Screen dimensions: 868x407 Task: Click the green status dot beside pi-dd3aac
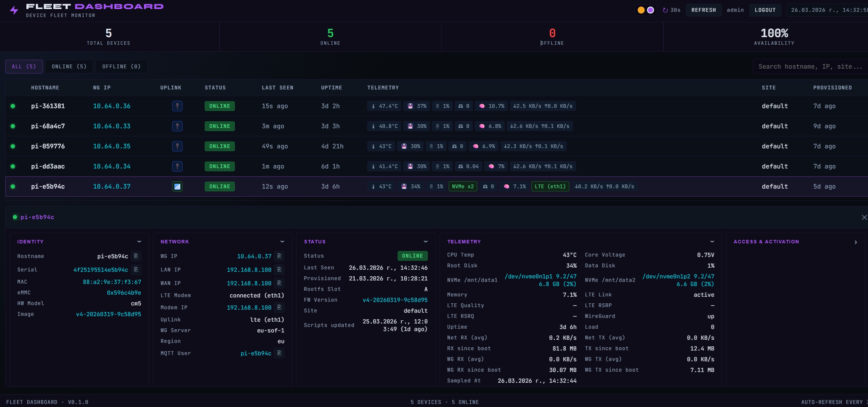(13, 166)
